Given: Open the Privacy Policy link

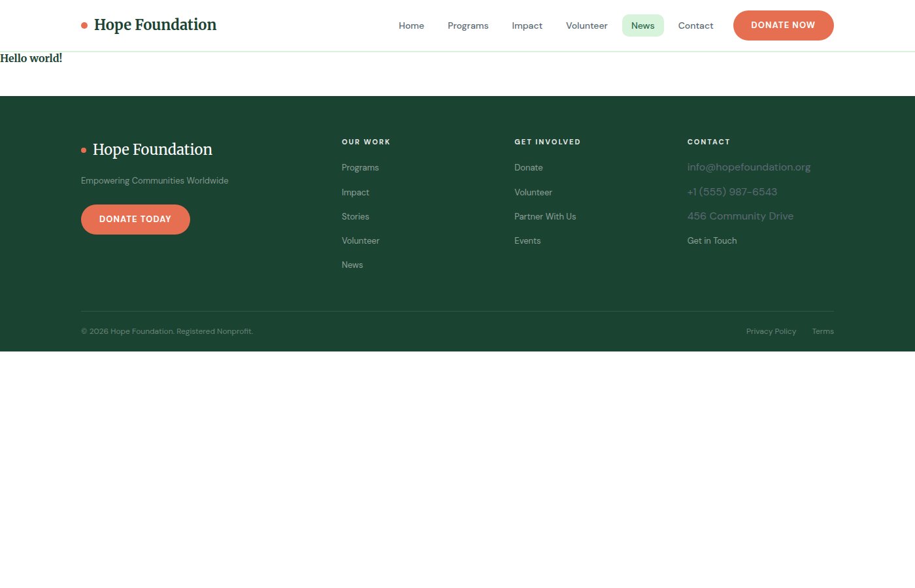Looking at the screenshot, I should click(771, 331).
